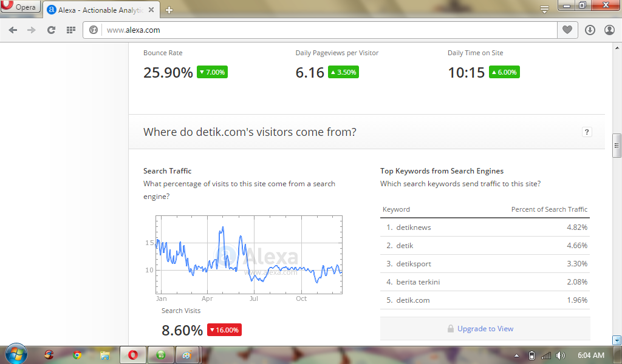The width and height of the screenshot is (622, 364).
Task: Click the Keyword column header
Action: pos(396,209)
